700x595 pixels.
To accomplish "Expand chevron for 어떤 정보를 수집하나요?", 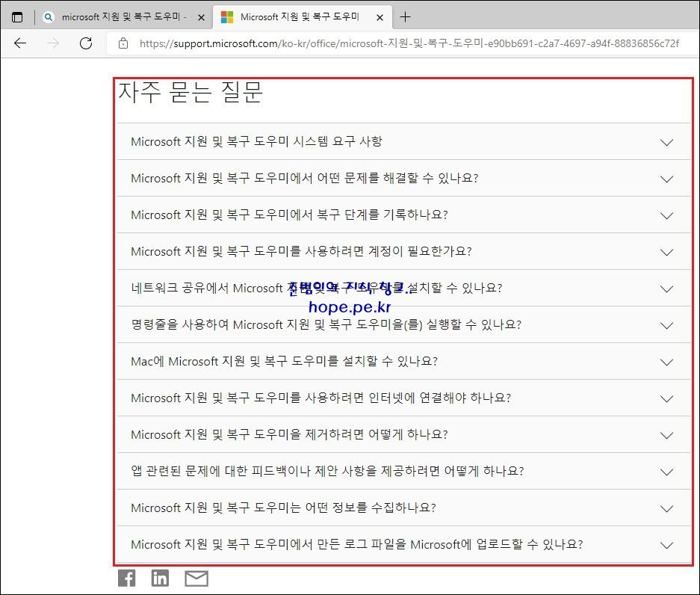I will (666, 509).
